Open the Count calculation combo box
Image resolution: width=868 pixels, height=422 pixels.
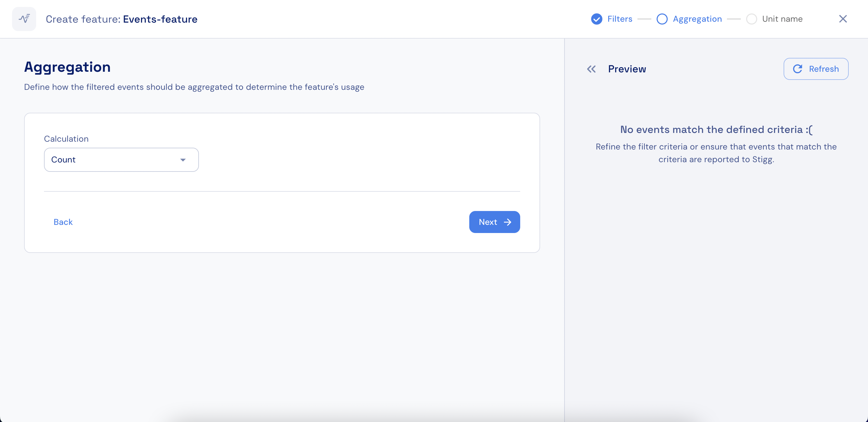pyautogui.click(x=115, y=160)
